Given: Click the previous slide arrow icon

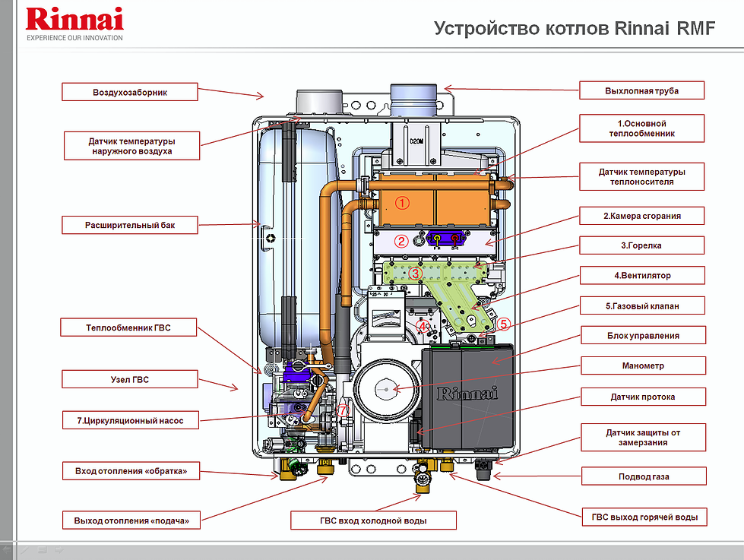Looking at the screenshot, I should (8, 549).
